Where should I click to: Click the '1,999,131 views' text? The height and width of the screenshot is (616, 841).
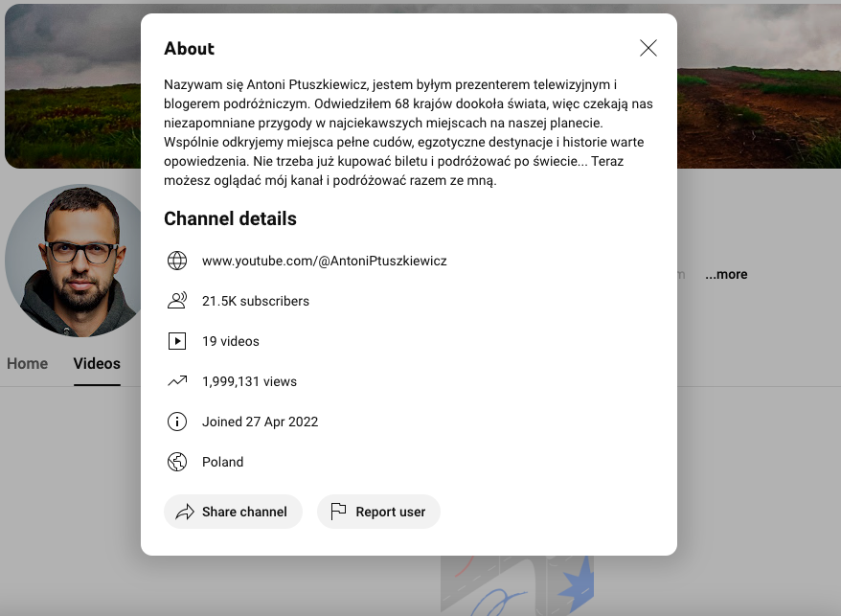point(249,381)
